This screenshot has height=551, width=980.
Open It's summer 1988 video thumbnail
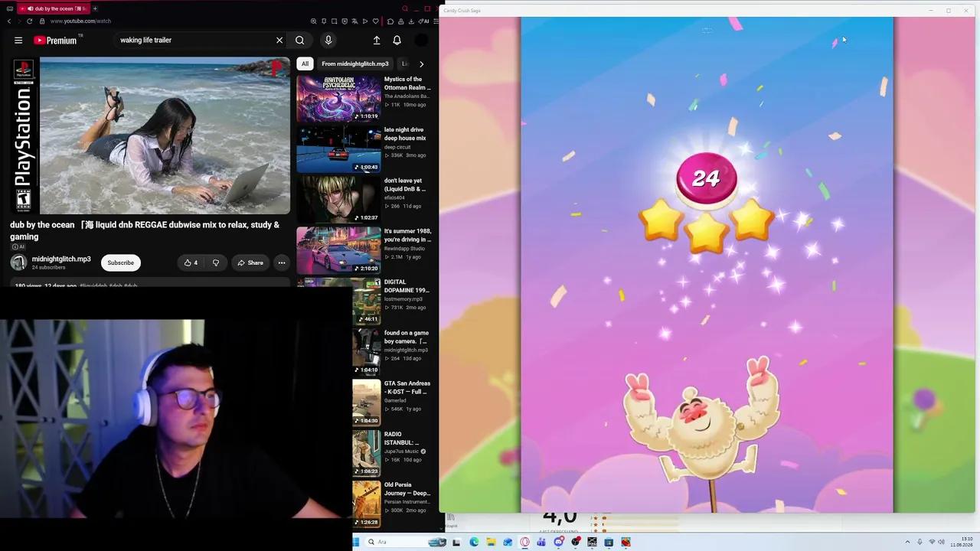click(x=338, y=250)
